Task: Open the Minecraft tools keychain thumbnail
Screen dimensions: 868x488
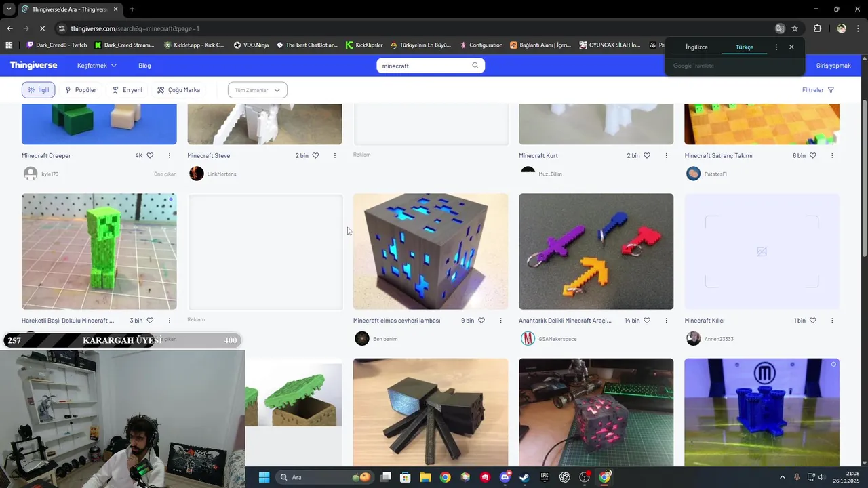Action: point(596,251)
